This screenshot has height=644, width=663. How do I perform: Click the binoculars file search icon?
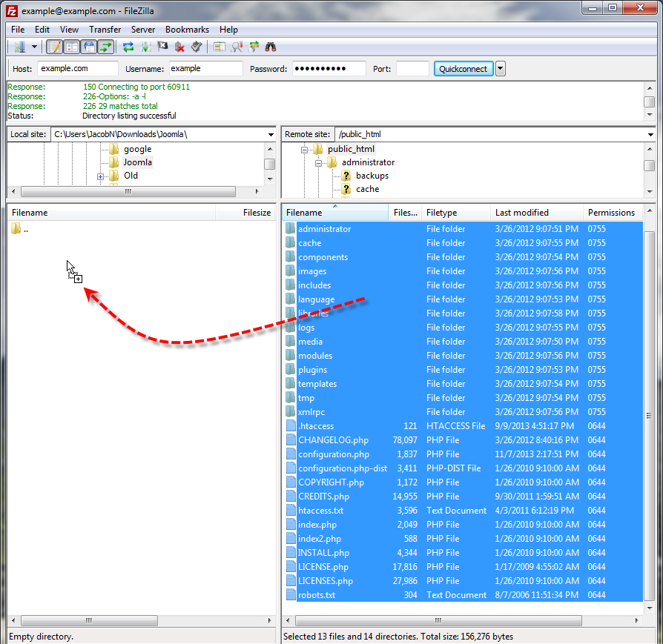tap(271, 47)
